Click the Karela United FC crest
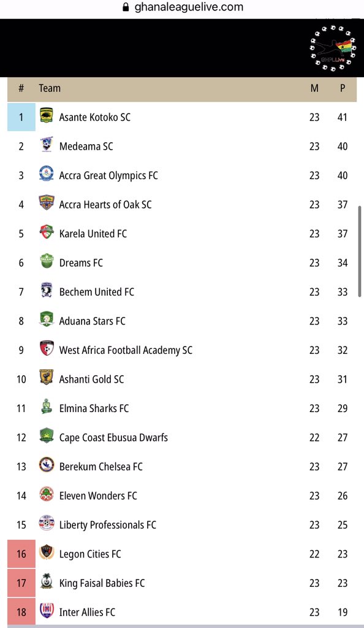Viewport: 364px width, 628px height. click(47, 232)
